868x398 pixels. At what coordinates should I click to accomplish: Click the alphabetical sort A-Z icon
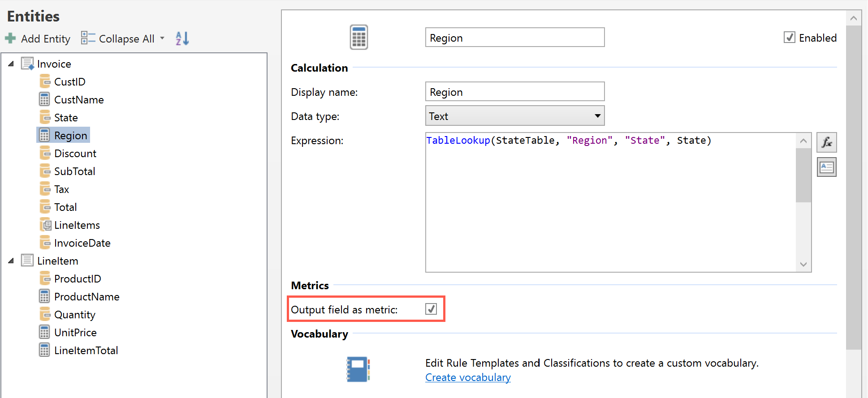(182, 39)
